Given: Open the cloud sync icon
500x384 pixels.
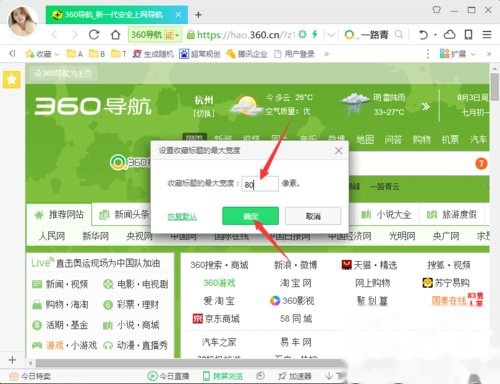Looking at the screenshot, I should point(449,34).
